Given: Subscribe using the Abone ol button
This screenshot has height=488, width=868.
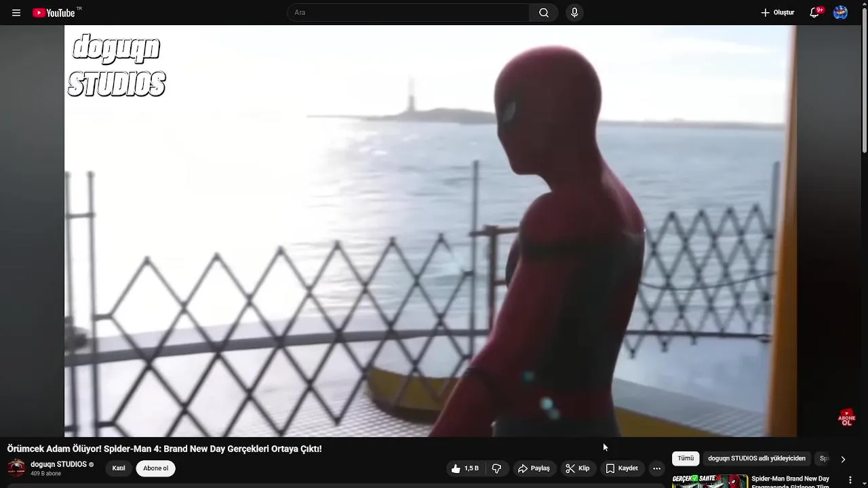Looking at the screenshot, I should [155, 468].
